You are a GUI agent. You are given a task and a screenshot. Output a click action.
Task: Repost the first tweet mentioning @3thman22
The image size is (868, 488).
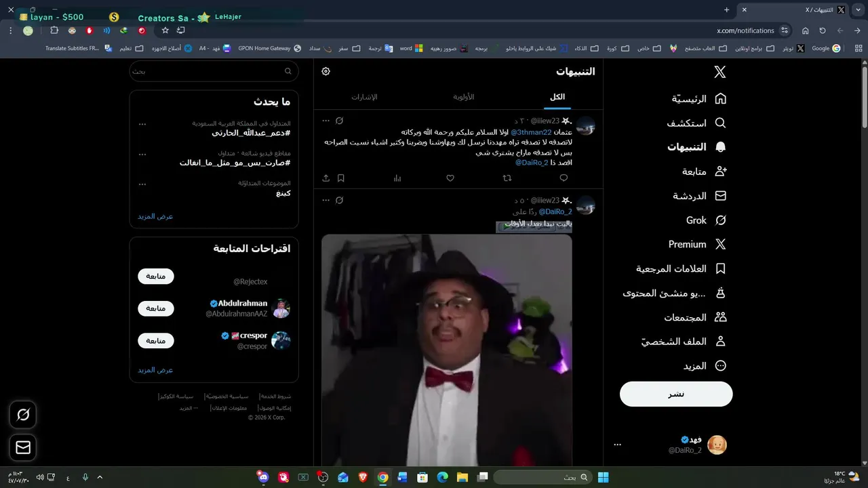click(507, 178)
